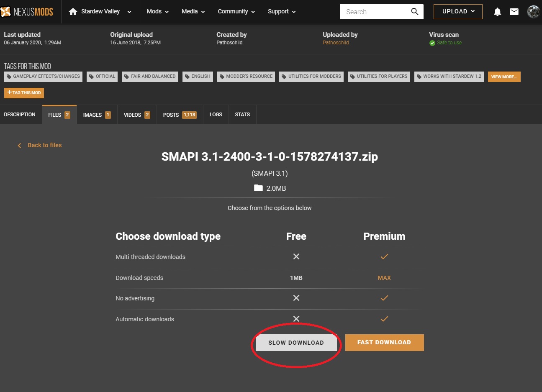This screenshot has height=392, width=542.
Task: Click the back arrow next to Back to files
Action: 19,146
